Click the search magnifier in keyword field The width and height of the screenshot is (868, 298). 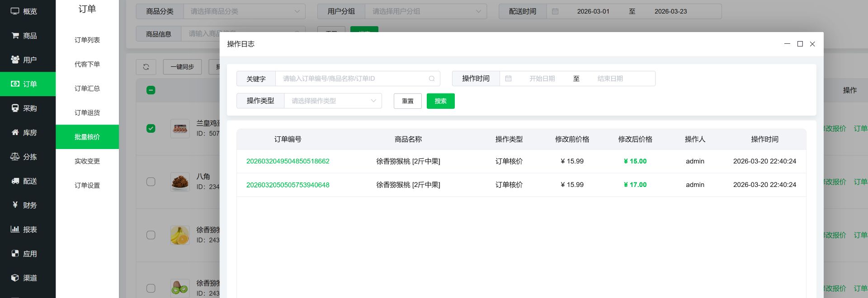point(432,79)
